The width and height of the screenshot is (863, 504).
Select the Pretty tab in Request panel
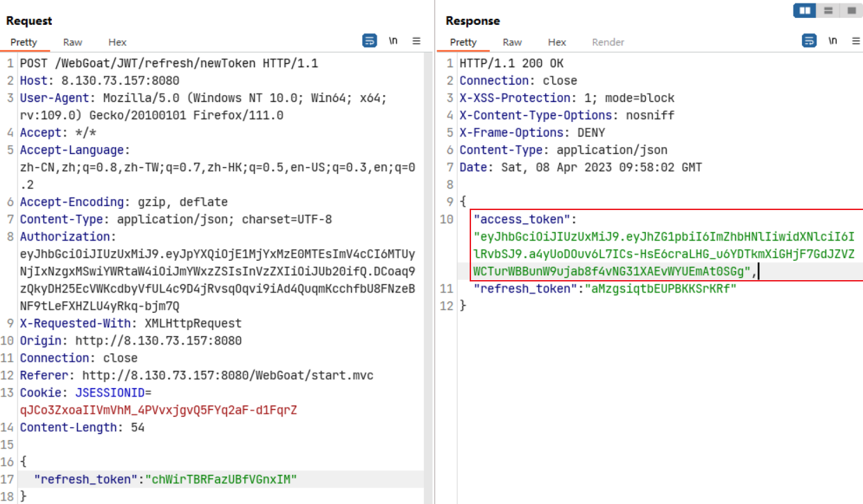[x=24, y=42]
